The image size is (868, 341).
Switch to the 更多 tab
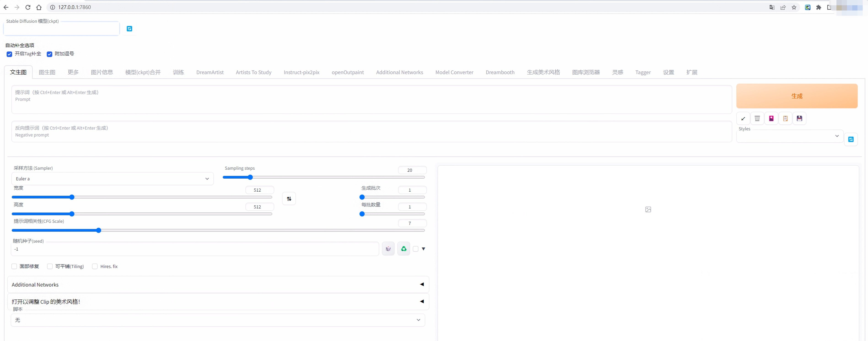[73, 72]
